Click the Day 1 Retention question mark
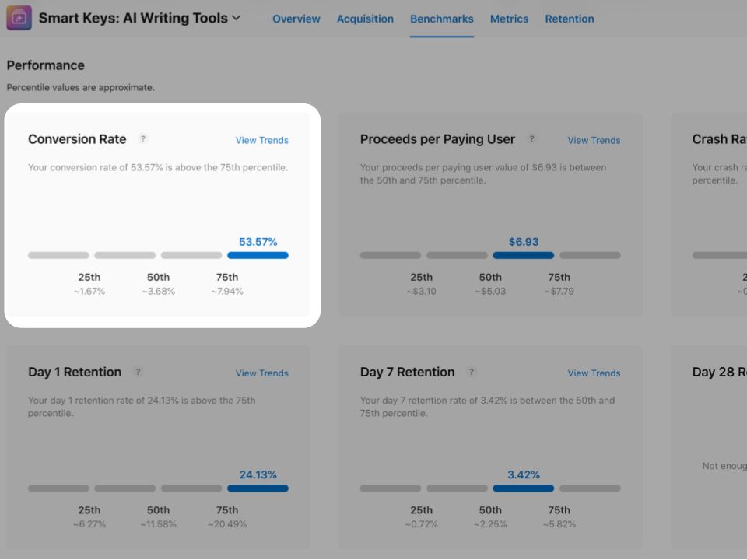This screenshot has height=560, width=747. tap(139, 372)
